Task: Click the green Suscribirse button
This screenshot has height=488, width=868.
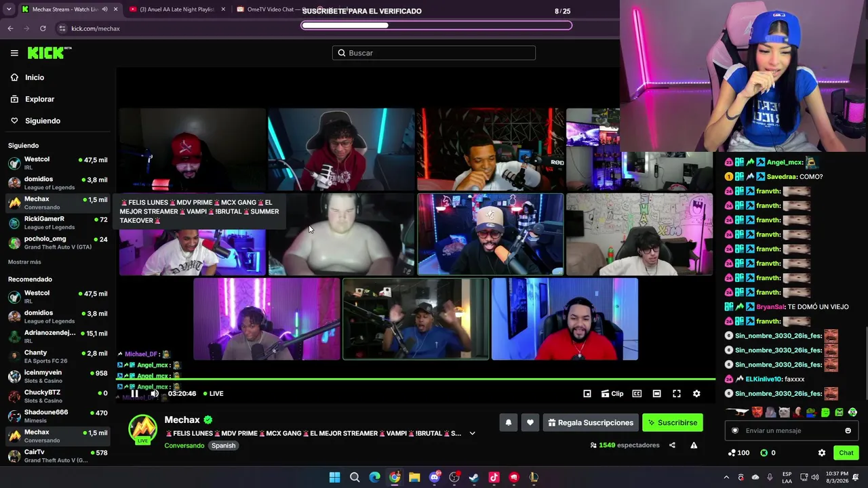Action: tap(672, 423)
